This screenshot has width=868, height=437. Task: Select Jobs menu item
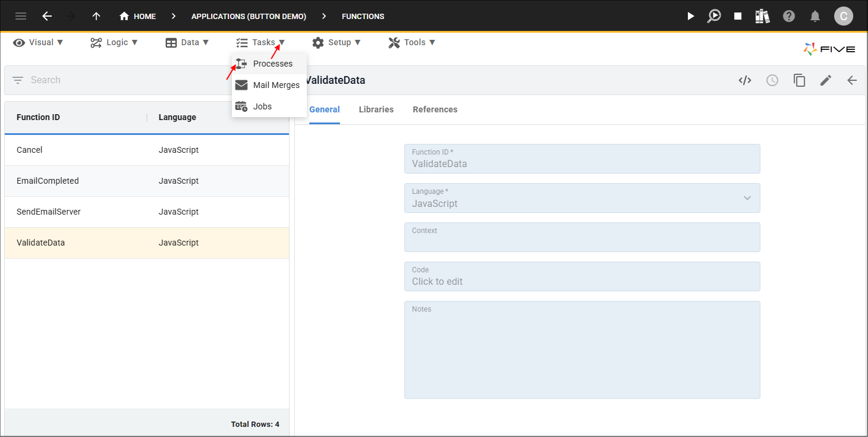(269, 106)
